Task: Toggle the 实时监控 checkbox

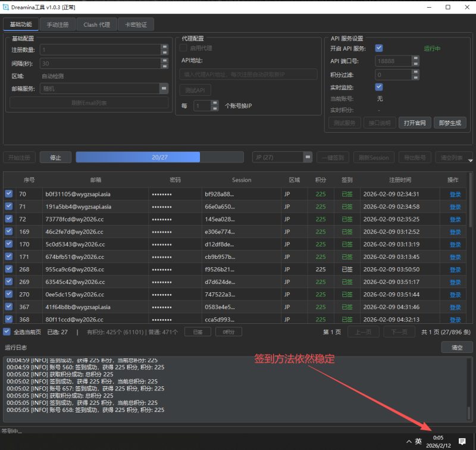Action: pyautogui.click(x=378, y=87)
